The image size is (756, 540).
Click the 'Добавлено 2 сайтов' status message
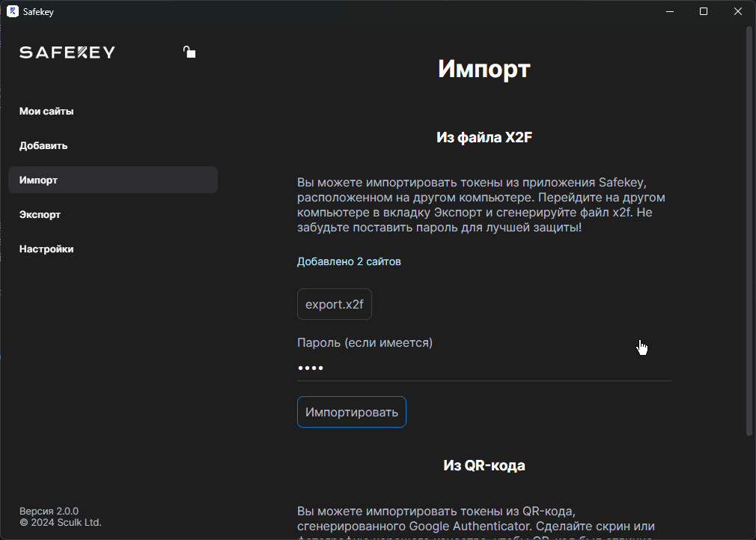[x=349, y=261]
